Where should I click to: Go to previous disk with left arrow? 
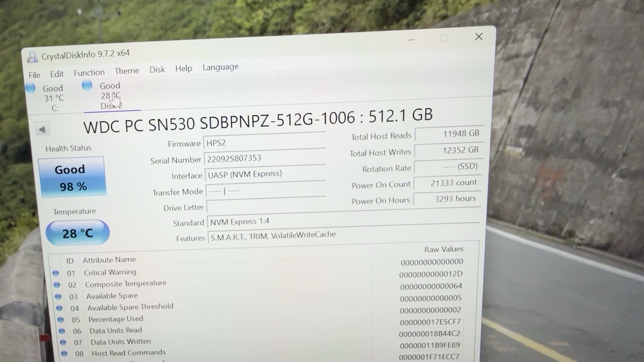pyautogui.click(x=42, y=129)
